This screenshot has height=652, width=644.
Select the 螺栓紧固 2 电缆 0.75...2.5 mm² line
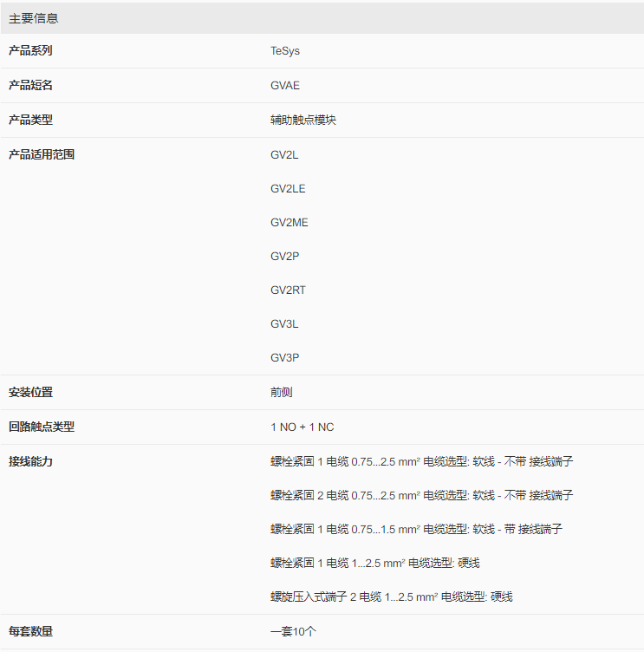click(421, 495)
